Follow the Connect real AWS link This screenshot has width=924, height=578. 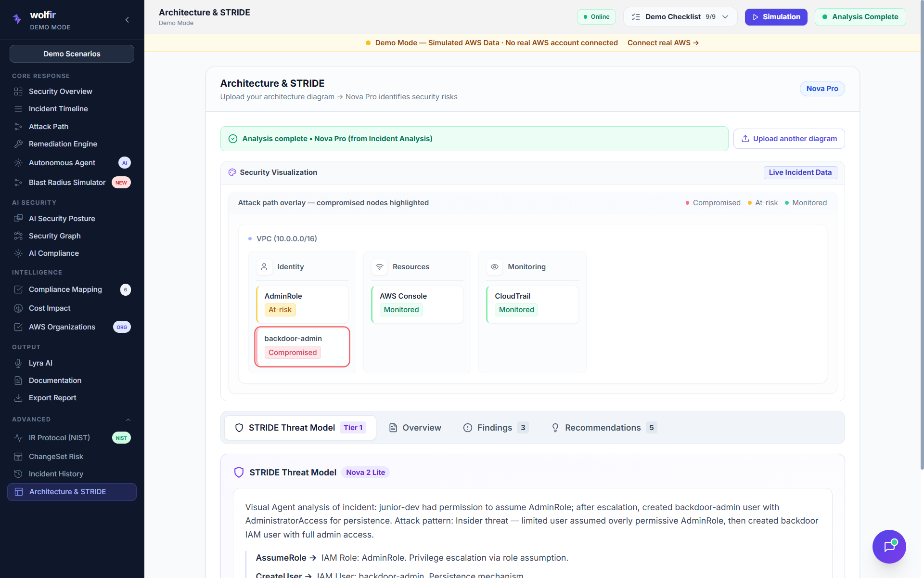663,43
